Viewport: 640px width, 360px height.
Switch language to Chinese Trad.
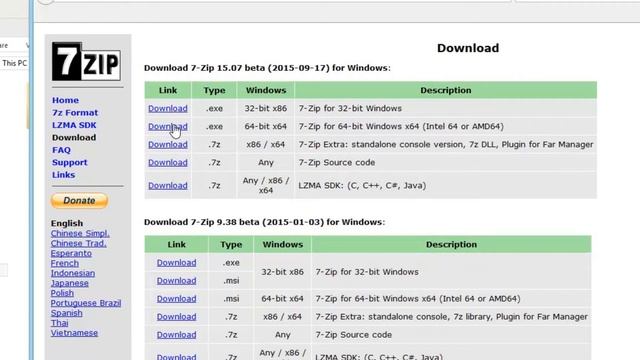coord(78,243)
